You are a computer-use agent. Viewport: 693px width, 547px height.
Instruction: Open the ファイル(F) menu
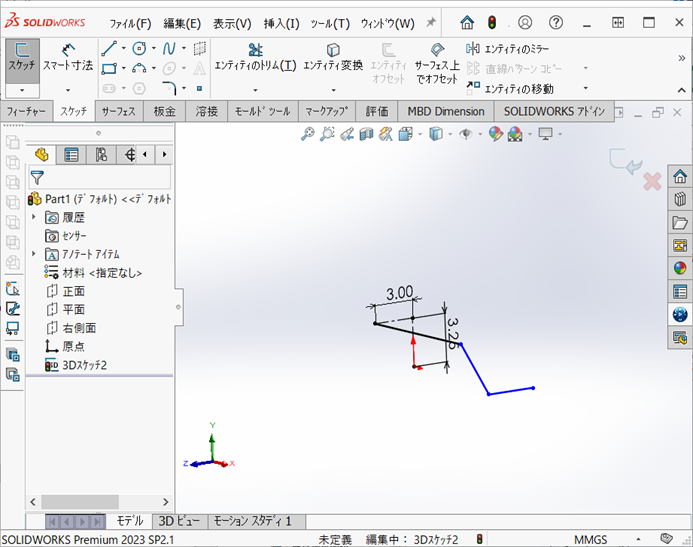129,23
